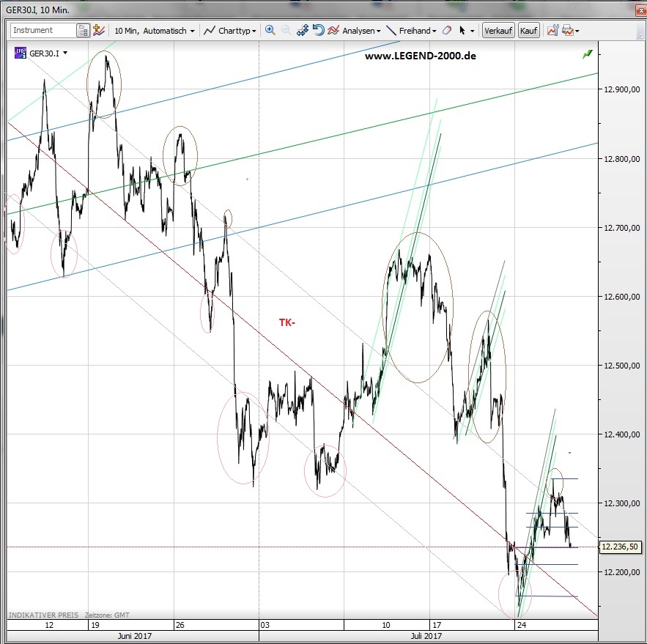The height and width of the screenshot is (644, 647).
Task: Select the mouse pointer cursor tool
Action: point(462,31)
